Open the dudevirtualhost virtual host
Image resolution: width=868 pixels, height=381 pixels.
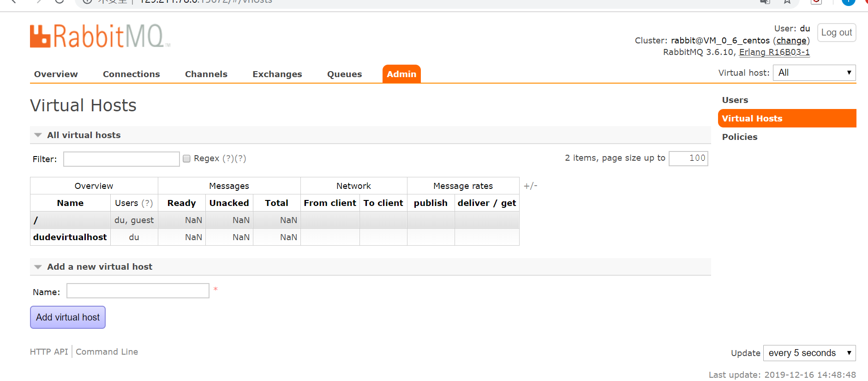point(70,237)
